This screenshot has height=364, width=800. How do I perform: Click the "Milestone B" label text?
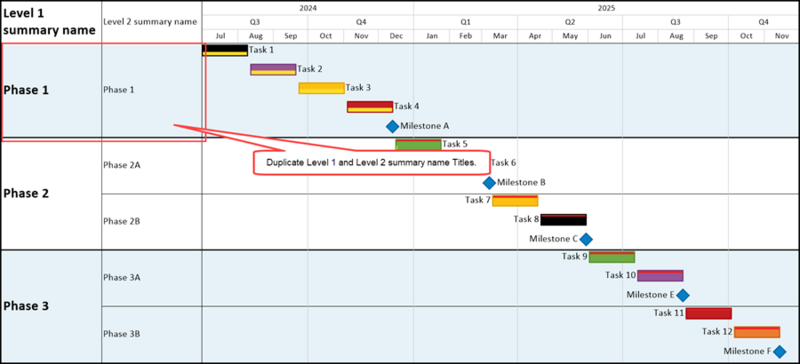[521, 182]
